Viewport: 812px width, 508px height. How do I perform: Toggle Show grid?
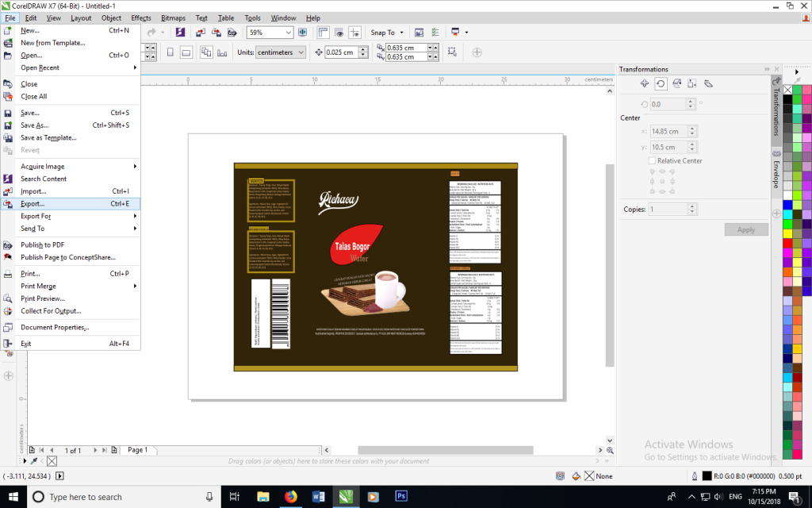(339, 32)
